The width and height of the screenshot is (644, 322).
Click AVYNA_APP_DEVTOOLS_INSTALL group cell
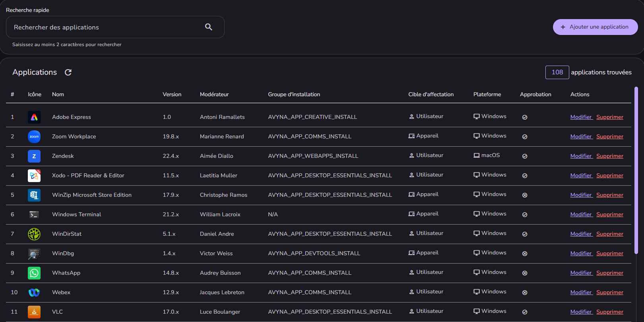coord(314,253)
